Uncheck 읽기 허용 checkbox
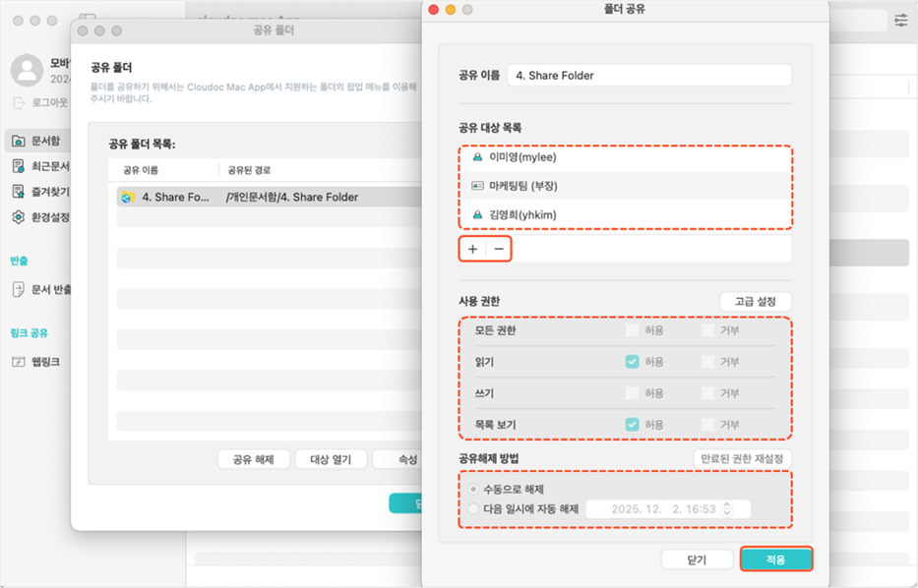The height and width of the screenshot is (588, 918). pyautogui.click(x=632, y=362)
